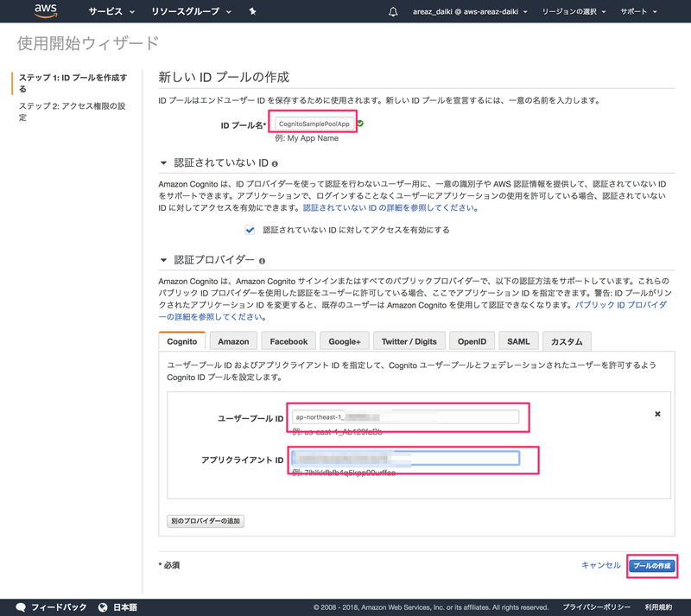Switch to the Google+ provider tab
Viewport: 691px width, 616px height.
pos(344,341)
